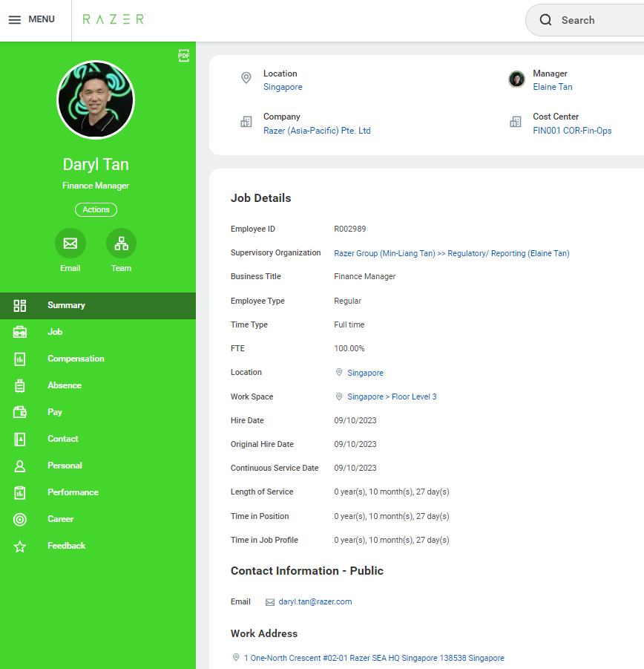The image size is (644, 669).
Task: Click the Feedback star icon
Action: pos(19,546)
